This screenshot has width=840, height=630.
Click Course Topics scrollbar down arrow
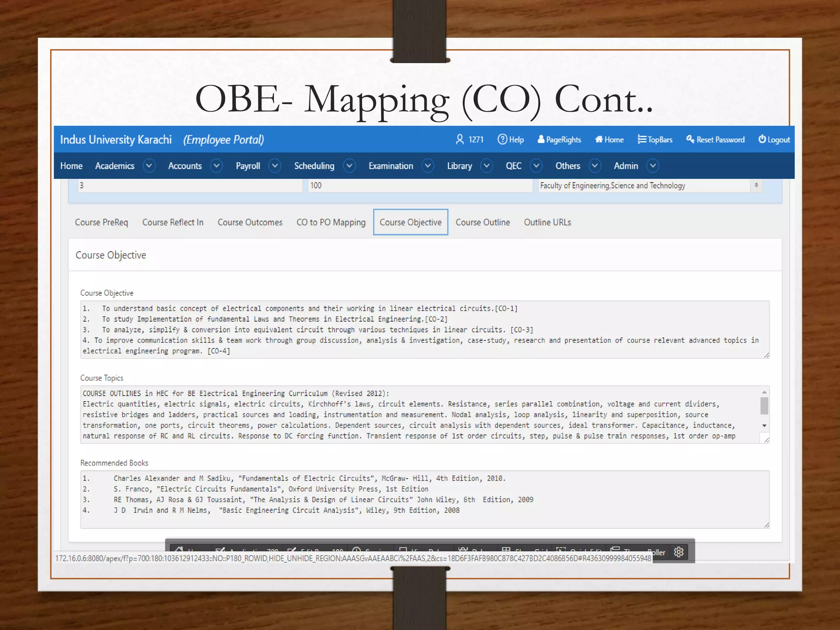765,426
